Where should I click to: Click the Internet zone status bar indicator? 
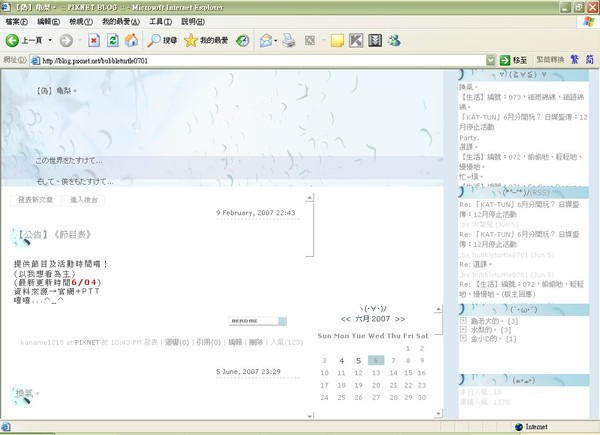532,427
